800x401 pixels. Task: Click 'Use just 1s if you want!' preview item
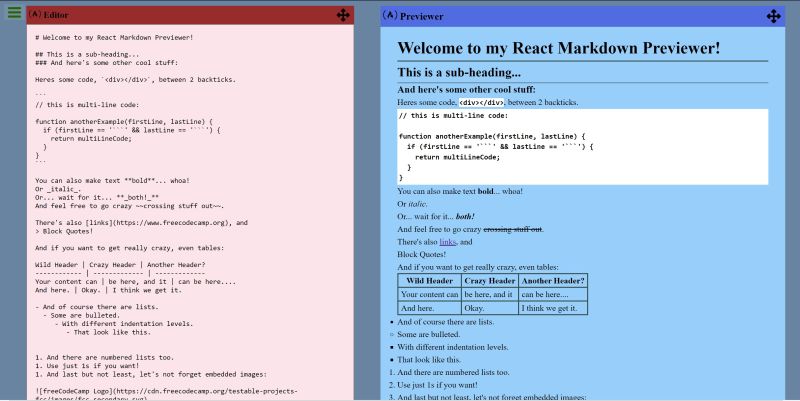437,385
